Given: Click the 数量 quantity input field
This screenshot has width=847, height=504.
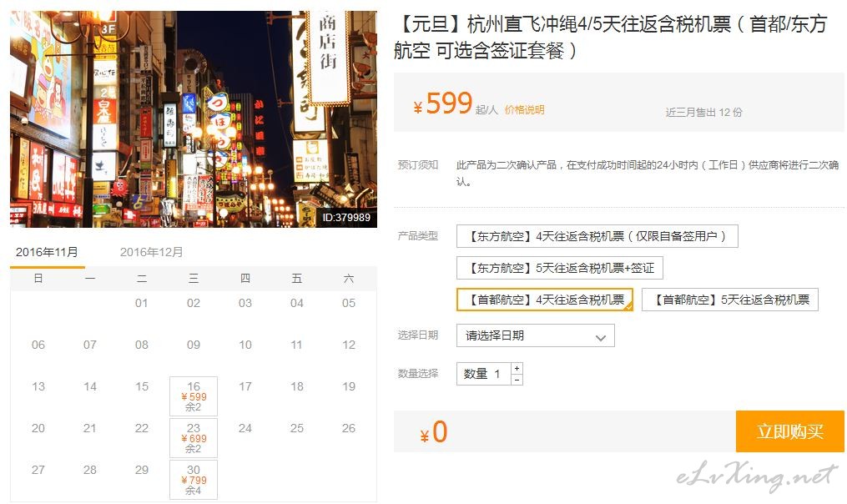Looking at the screenshot, I should [x=483, y=374].
